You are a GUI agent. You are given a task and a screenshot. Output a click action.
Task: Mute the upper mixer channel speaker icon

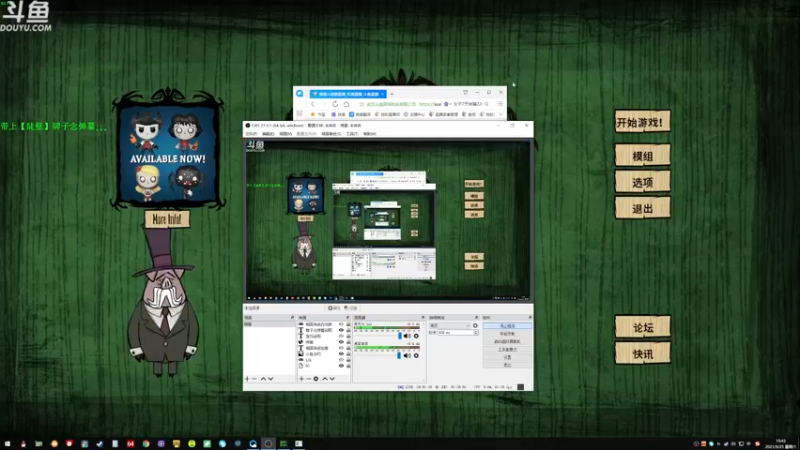[x=407, y=336]
